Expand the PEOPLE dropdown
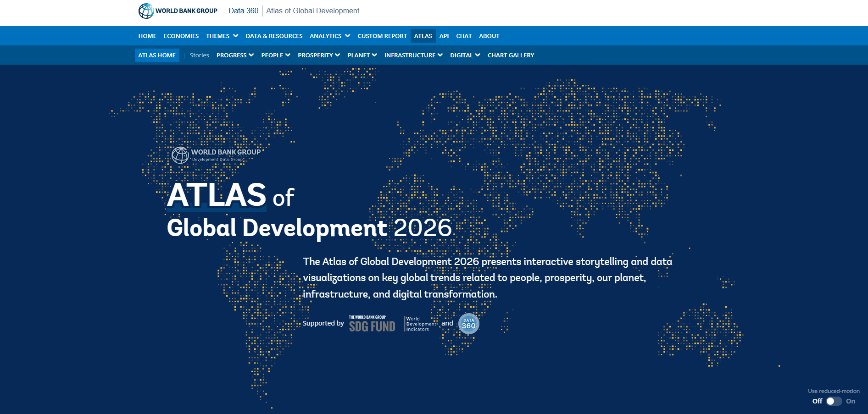Viewport: 868px width, 414px height. [276, 55]
